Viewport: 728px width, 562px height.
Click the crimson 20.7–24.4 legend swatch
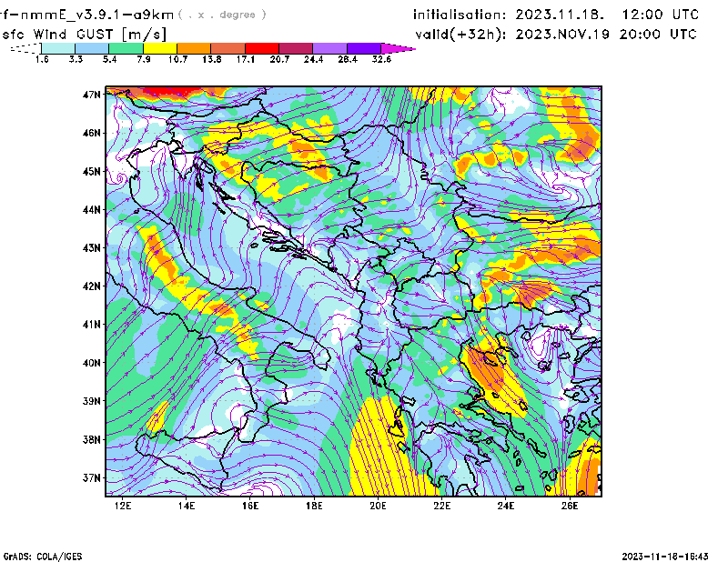[296, 48]
